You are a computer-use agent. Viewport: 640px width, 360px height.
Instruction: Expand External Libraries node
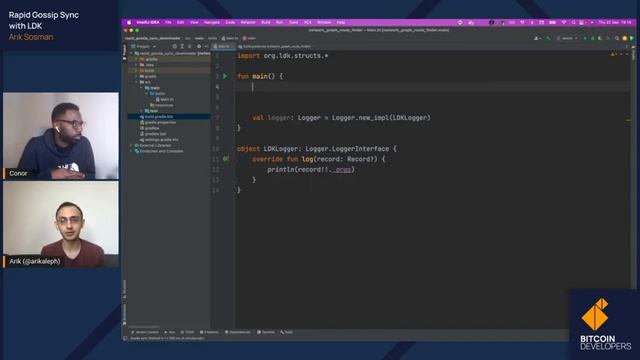132,145
